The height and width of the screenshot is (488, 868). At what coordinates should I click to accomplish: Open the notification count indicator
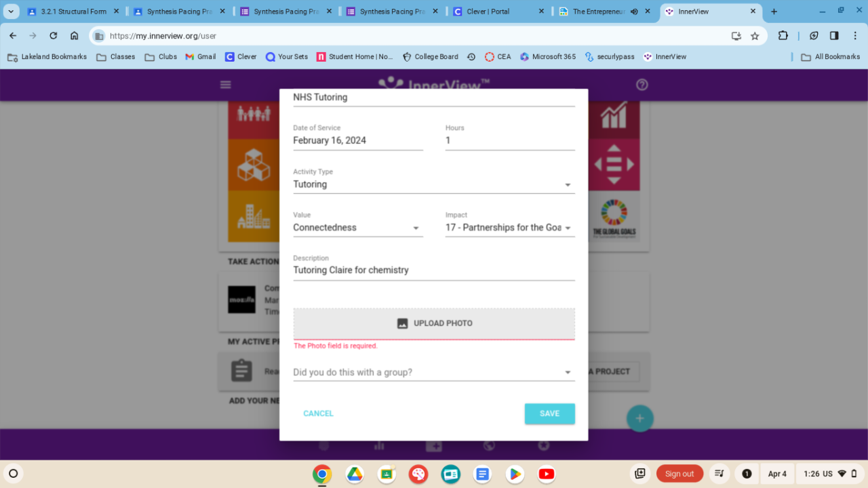747,474
